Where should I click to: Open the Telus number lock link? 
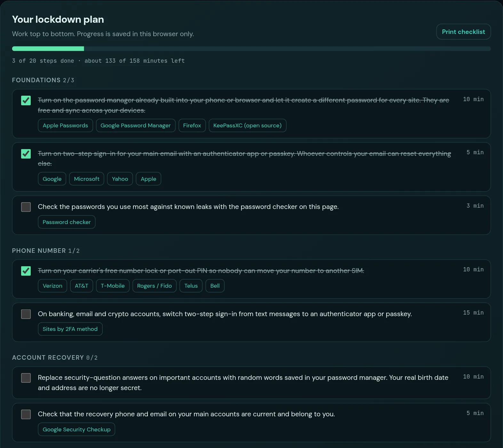tap(191, 286)
